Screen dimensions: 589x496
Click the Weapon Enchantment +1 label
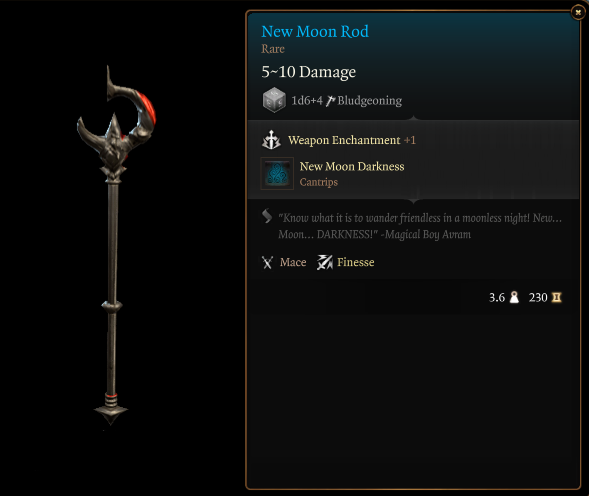(352, 140)
